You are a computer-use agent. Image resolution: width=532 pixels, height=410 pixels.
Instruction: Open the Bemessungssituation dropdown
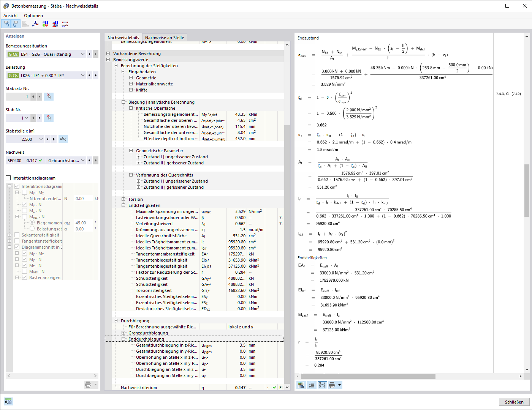coord(83,54)
